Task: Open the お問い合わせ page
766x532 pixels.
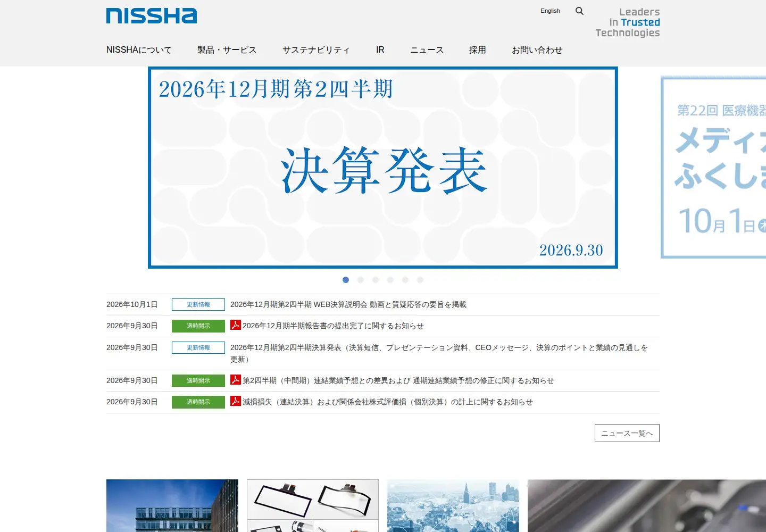Action: [x=537, y=50]
